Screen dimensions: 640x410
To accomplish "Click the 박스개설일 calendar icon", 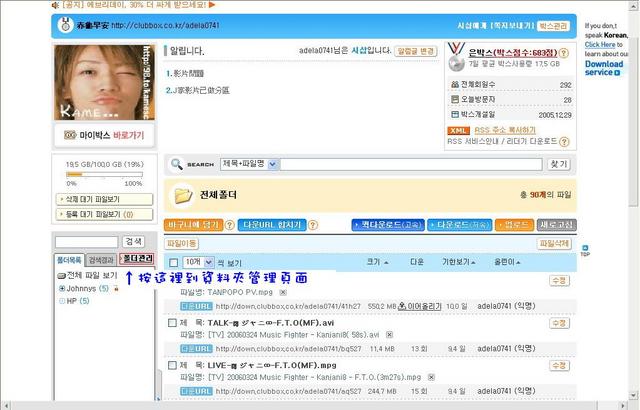I will pos(455,115).
